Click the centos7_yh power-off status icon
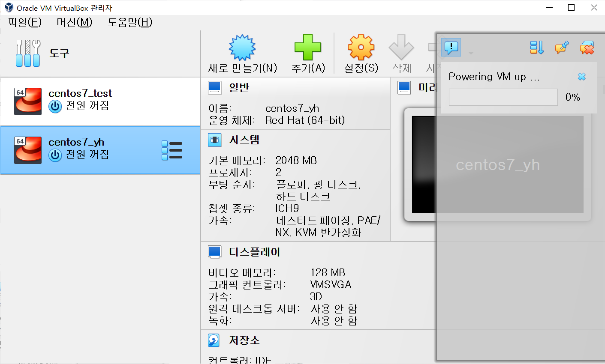Image resolution: width=605 pixels, height=364 pixels. [55, 155]
